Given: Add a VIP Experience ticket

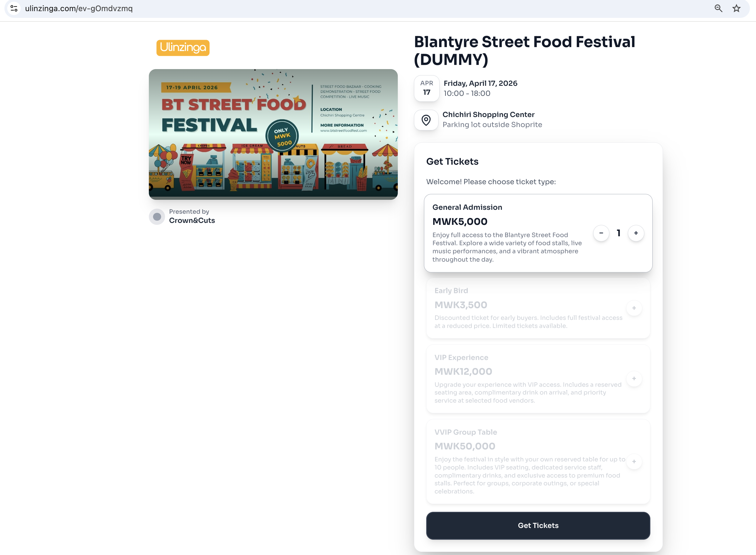Looking at the screenshot, I should tap(634, 379).
